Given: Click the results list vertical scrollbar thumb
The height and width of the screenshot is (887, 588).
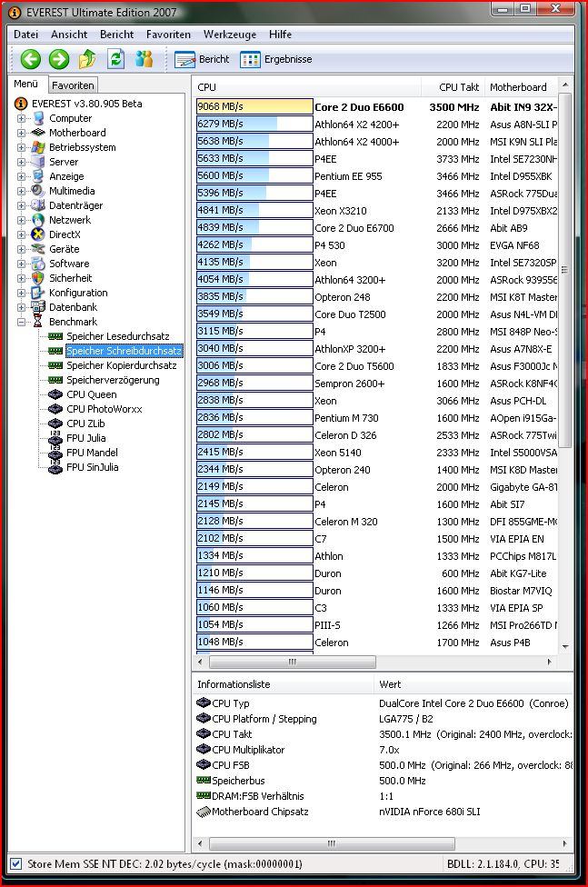Looking at the screenshot, I should 563,270.
